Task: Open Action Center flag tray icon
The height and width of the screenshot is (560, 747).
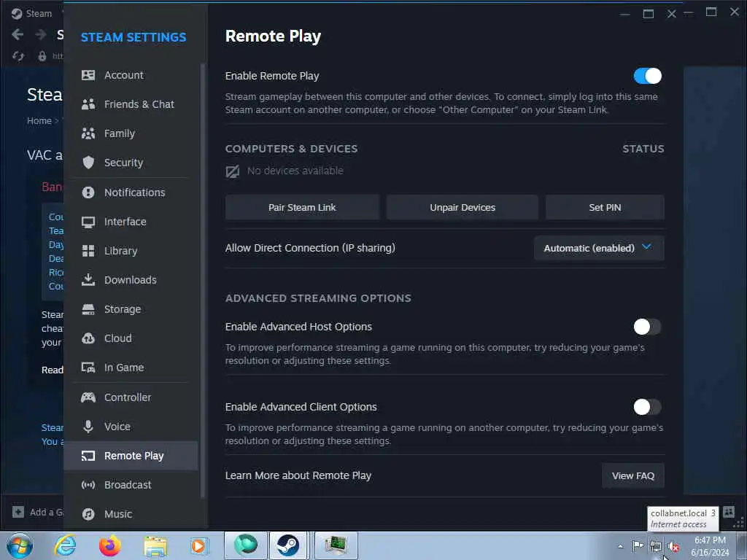Action: (638, 546)
